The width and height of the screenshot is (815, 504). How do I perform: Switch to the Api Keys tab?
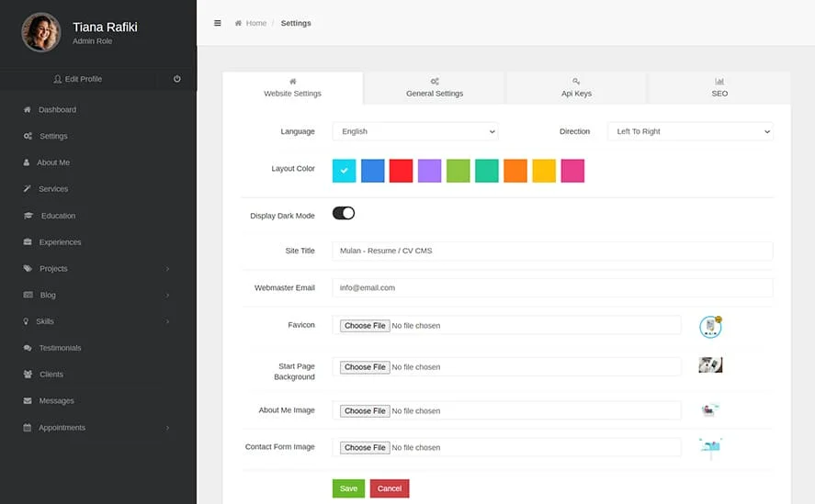(576, 88)
